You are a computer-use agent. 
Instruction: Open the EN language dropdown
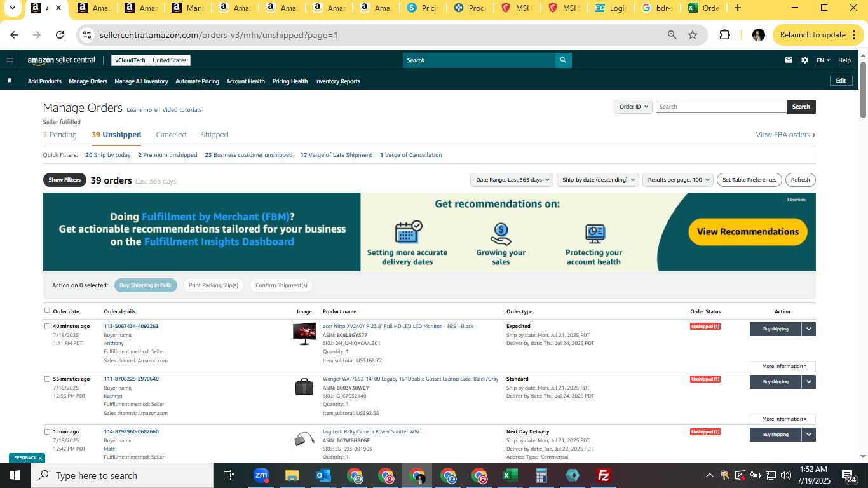click(x=823, y=60)
